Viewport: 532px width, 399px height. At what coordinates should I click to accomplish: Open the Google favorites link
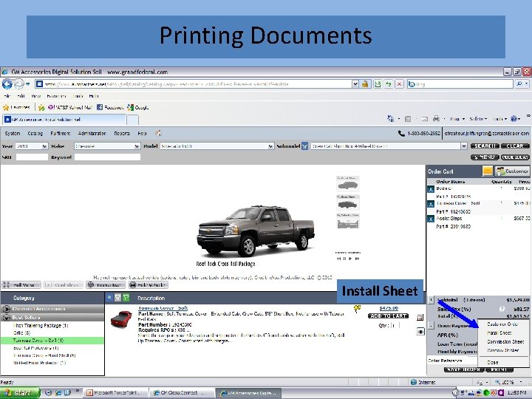click(138, 108)
